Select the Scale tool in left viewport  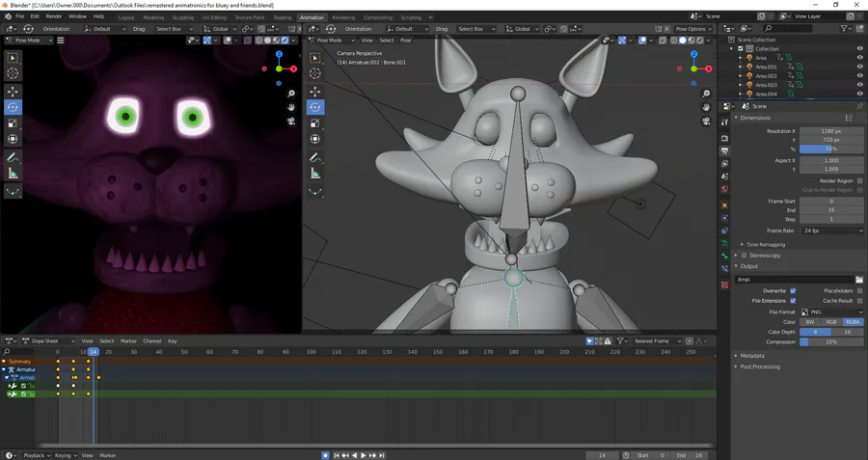(x=13, y=123)
